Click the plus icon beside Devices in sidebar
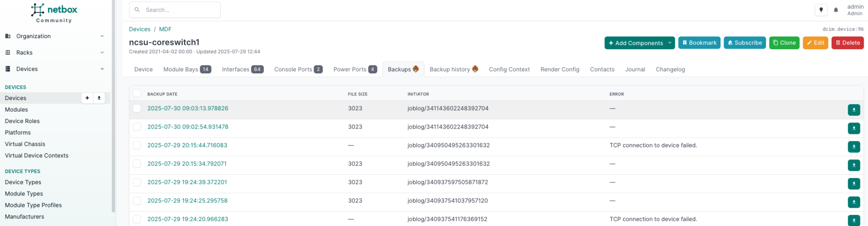This screenshot has width=868, height=226. (x=87, y=98)
